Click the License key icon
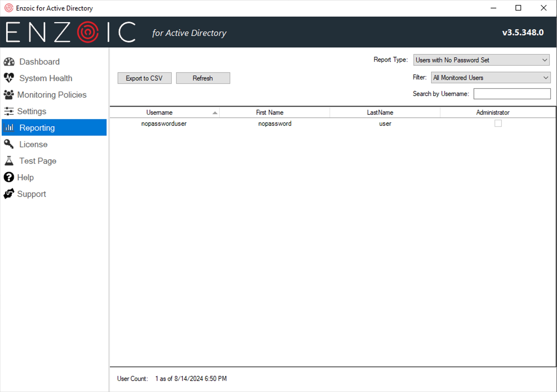The width and height of the screenshot is (557, 392). pos(9,144)
